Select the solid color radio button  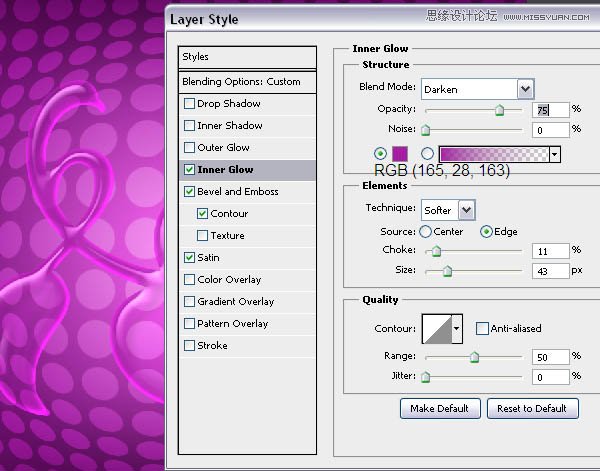[379, 154]
